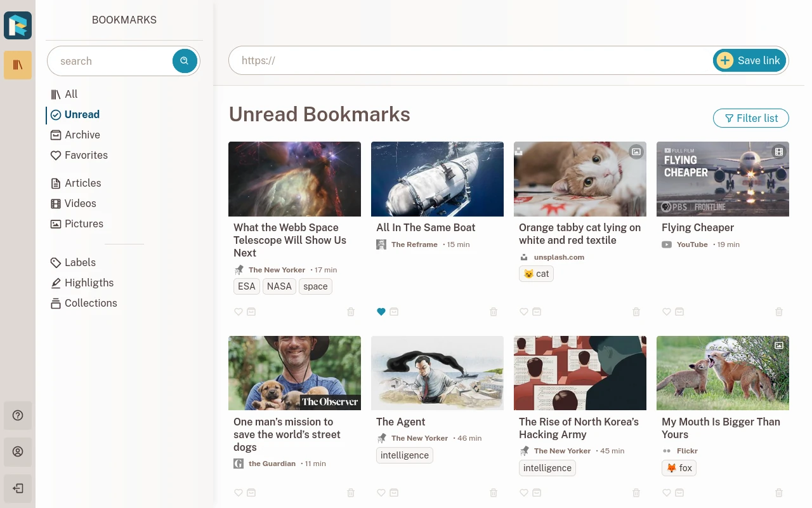Open the bookmarks library icon in left rail
This screenshot has height=508, width=812.
pyautogui.click(x=18, y=65)
